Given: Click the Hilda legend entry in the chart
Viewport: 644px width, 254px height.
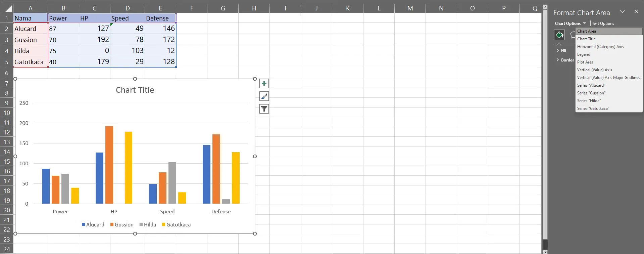Looking at the screenshot, I should pyautogui.click(x=148, y=224).
